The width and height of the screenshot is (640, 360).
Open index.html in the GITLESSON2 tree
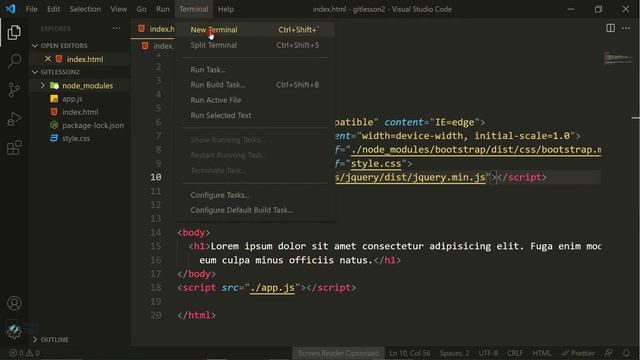80,112
